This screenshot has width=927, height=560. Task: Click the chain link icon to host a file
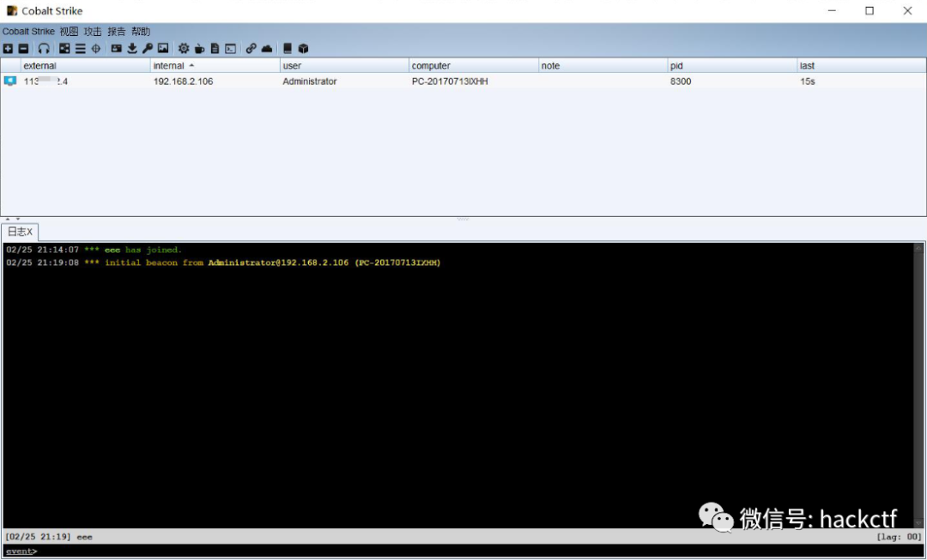click(x=251, y=49)
